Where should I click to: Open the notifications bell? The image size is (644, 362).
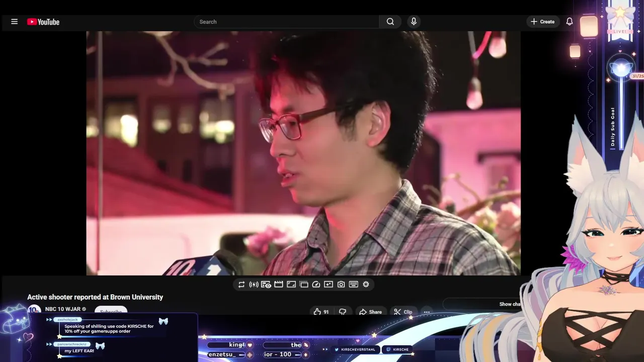point(570,22)
